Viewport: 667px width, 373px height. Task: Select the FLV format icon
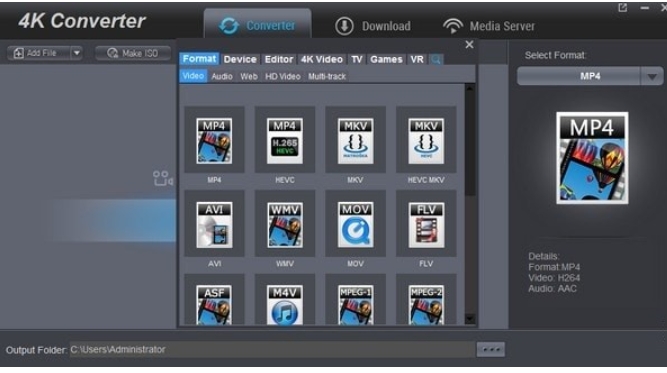(x=426, y=224)
